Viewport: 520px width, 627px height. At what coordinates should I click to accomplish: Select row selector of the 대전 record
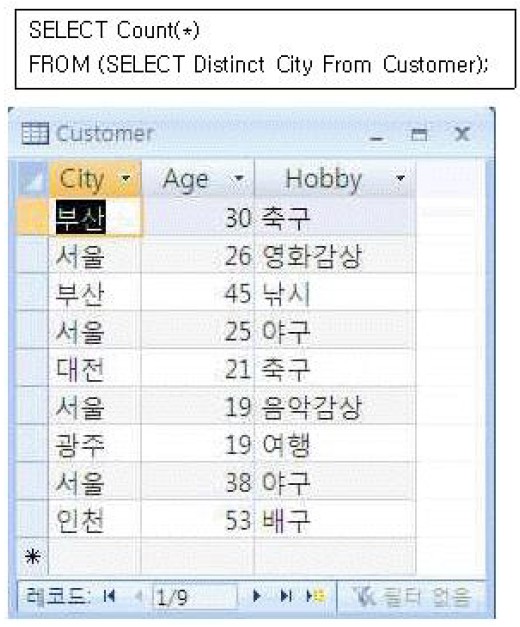click(x=33, y=368)
